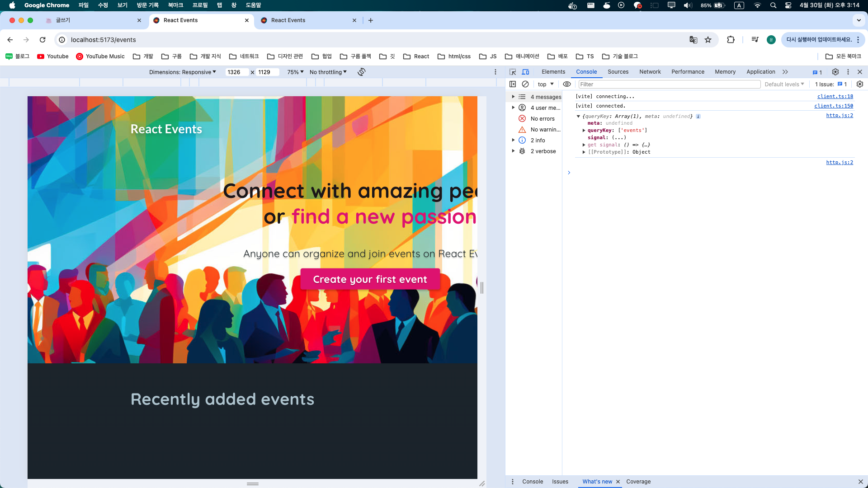Toggle the console sidebar panel icon
Image resolution: width=868 pixels, height=488 pixels.
[513, 84]
